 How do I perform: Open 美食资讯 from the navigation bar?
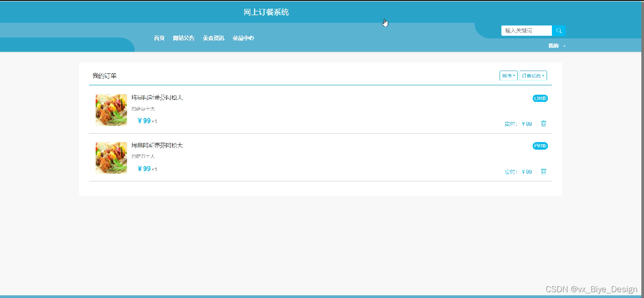[213, 38]
